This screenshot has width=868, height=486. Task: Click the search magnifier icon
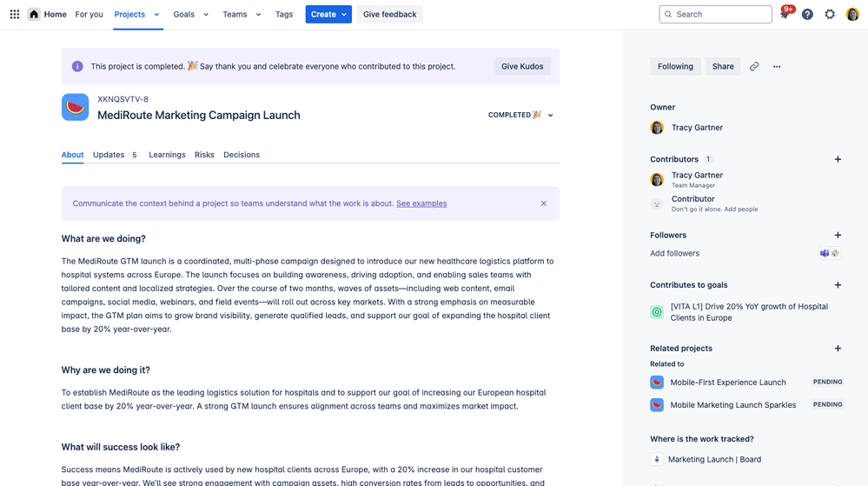[668, 15]
